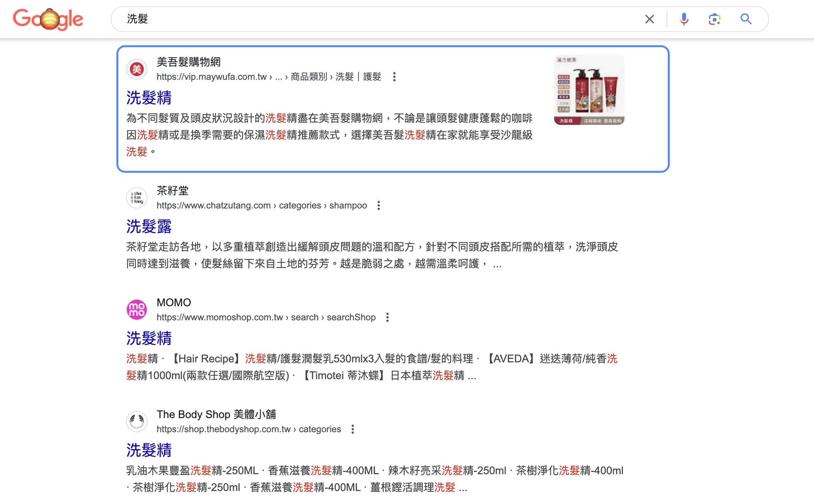Viewport: 814px width, 504px height.
Task: Open 洗髮精 link from 美吾髮購物網
Action: point(149,98)
